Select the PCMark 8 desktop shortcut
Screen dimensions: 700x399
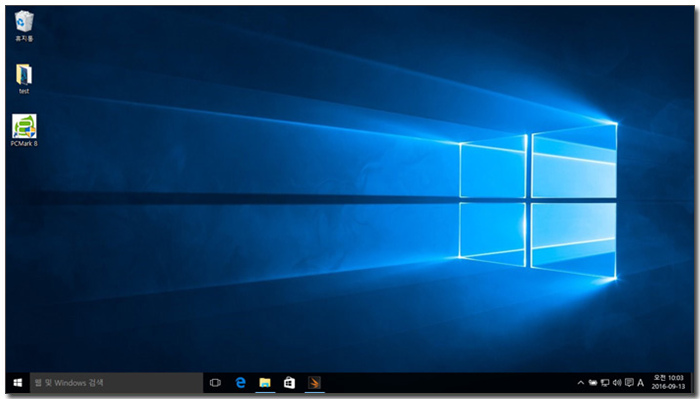tap(24, 130)
